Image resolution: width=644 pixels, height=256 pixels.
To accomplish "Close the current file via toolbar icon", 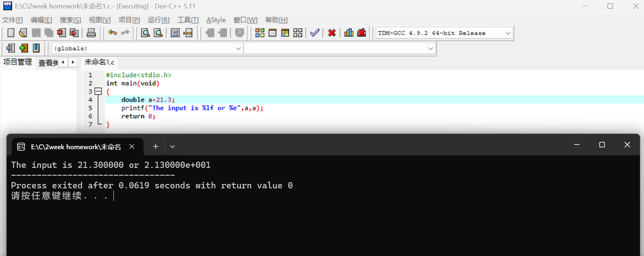I will 61,33.
